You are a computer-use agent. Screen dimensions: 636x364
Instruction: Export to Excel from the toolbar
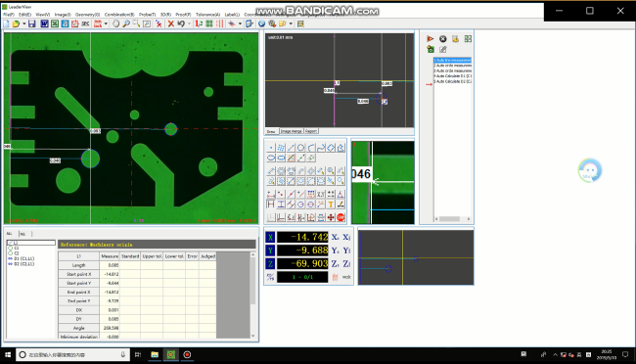pyautogui.click(x=55, y=23)
